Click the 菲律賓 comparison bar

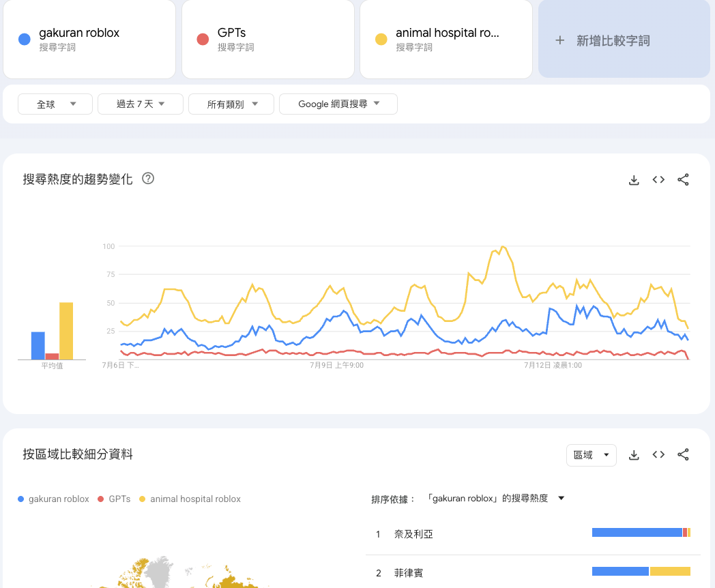[641, 571]
